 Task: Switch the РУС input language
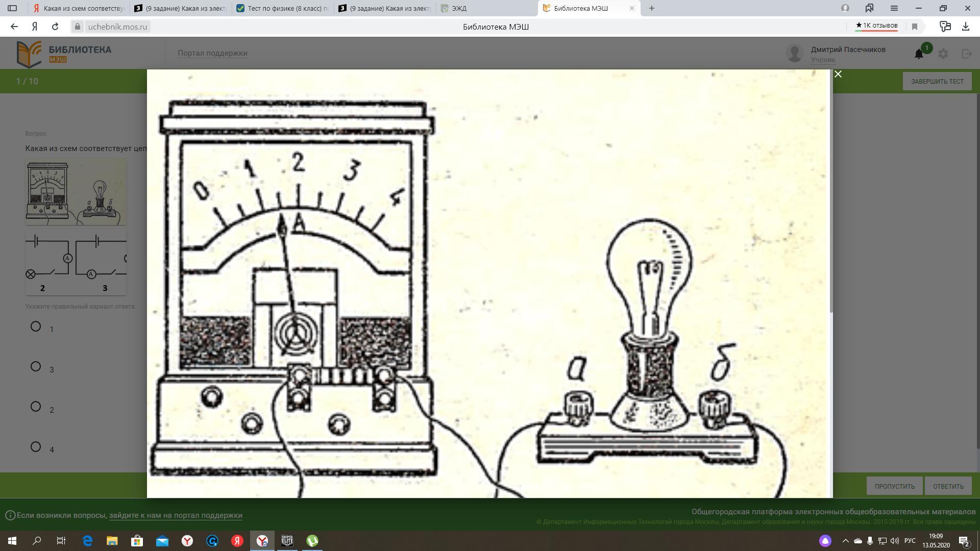pos(910,541)
